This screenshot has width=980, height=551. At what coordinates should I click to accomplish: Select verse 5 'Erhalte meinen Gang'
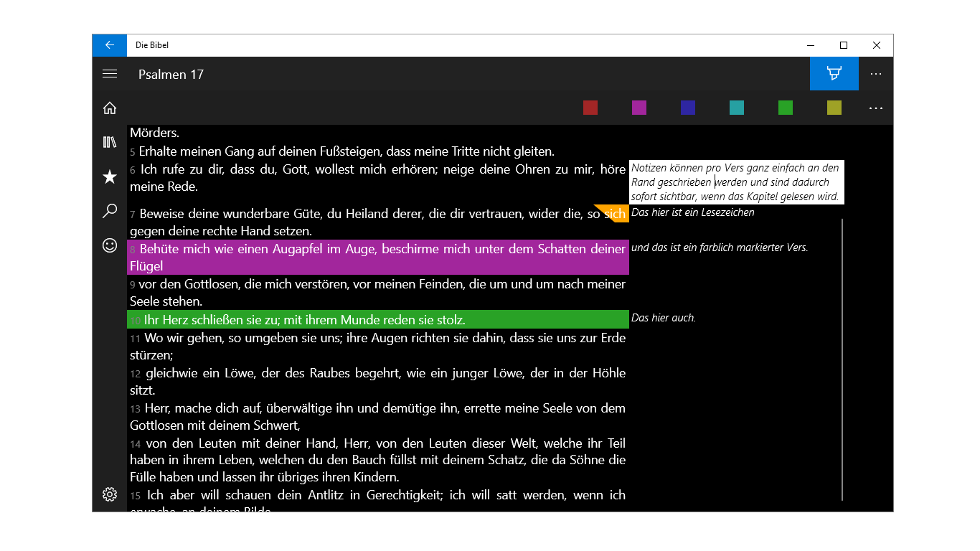(378, 151)
